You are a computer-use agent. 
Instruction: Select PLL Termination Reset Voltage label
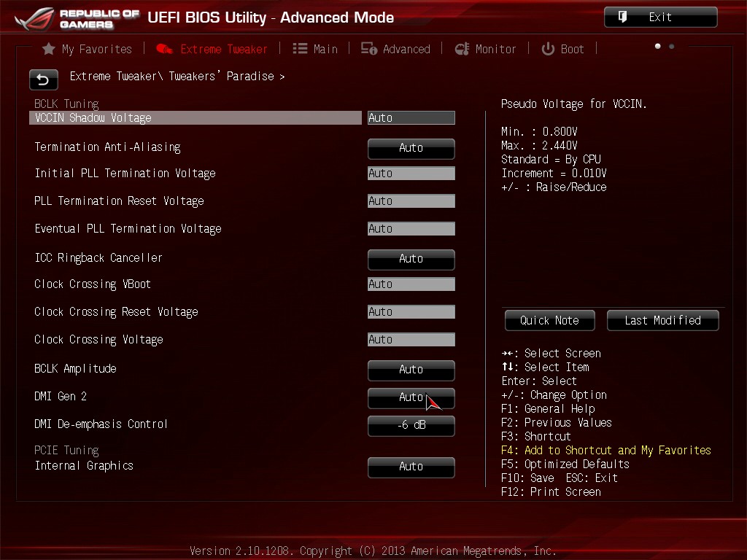119,201
